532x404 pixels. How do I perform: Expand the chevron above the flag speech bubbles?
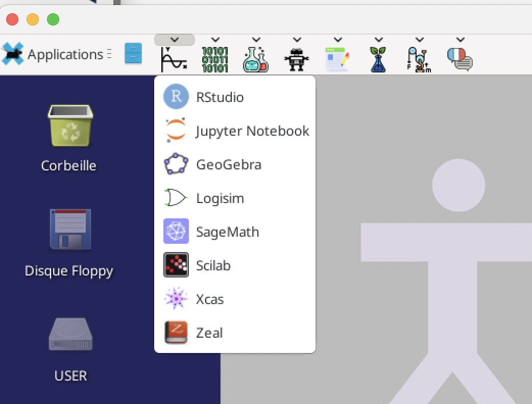point(460,40)
